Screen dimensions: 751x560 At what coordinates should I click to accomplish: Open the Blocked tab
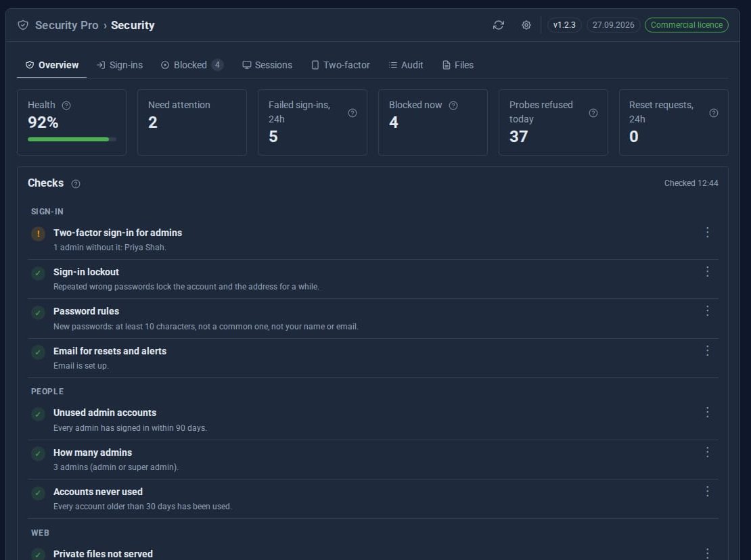(x=191, y=65)
